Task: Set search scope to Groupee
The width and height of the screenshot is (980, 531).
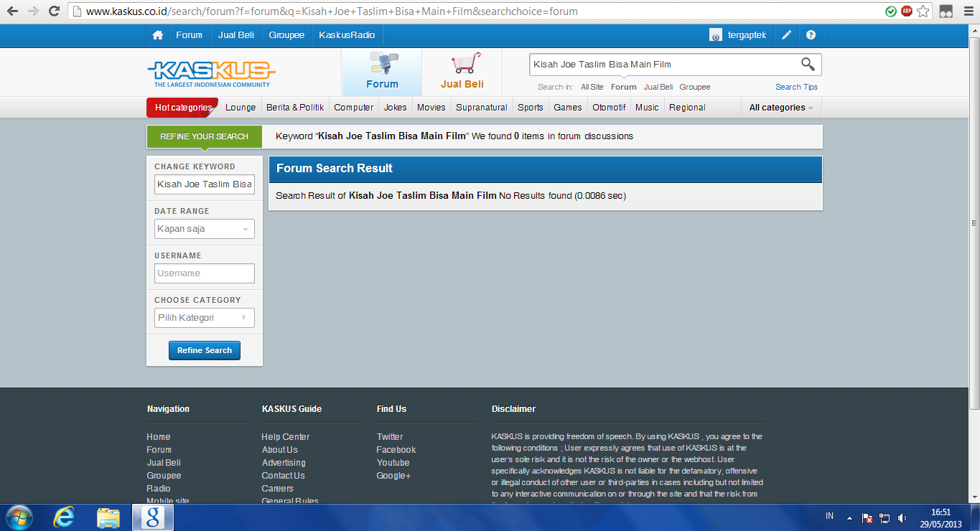Action: 695,87
